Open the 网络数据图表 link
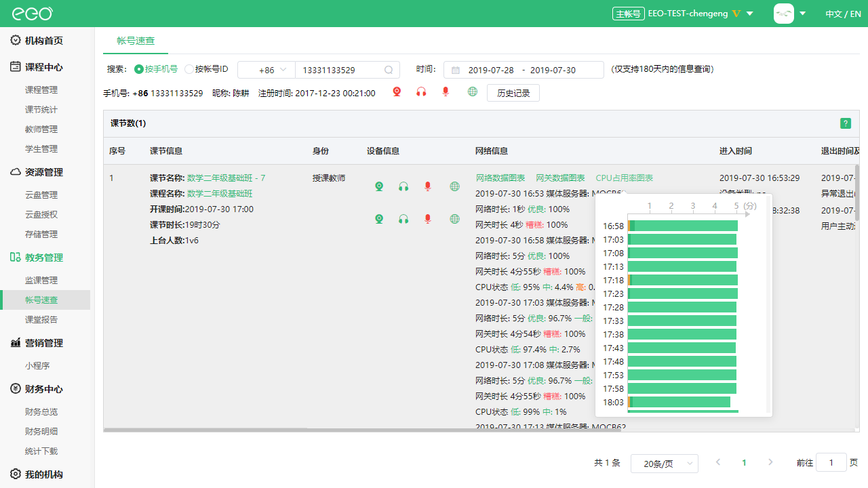The height and width of the screenshot is (488, 868). (x=500, y=178)
